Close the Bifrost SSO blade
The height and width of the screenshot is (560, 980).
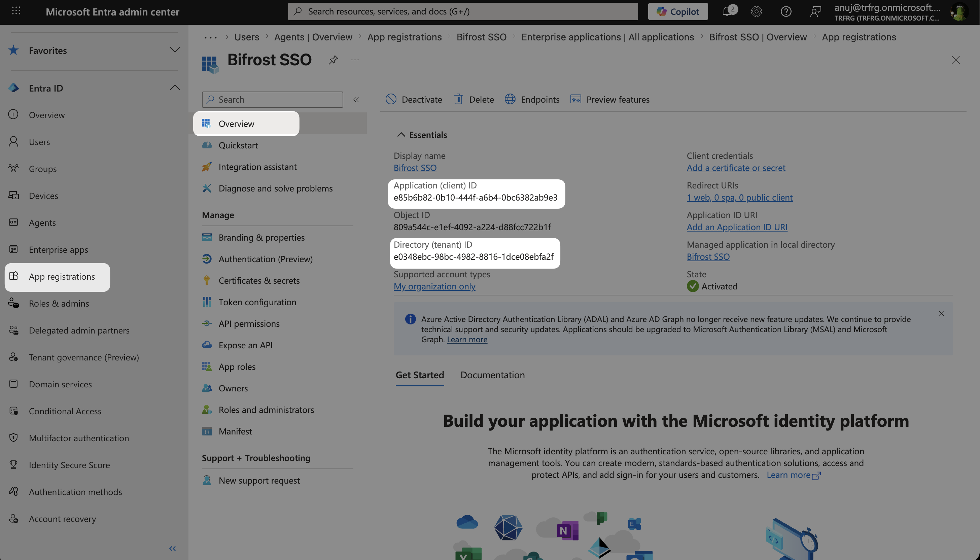pos(955,60)
